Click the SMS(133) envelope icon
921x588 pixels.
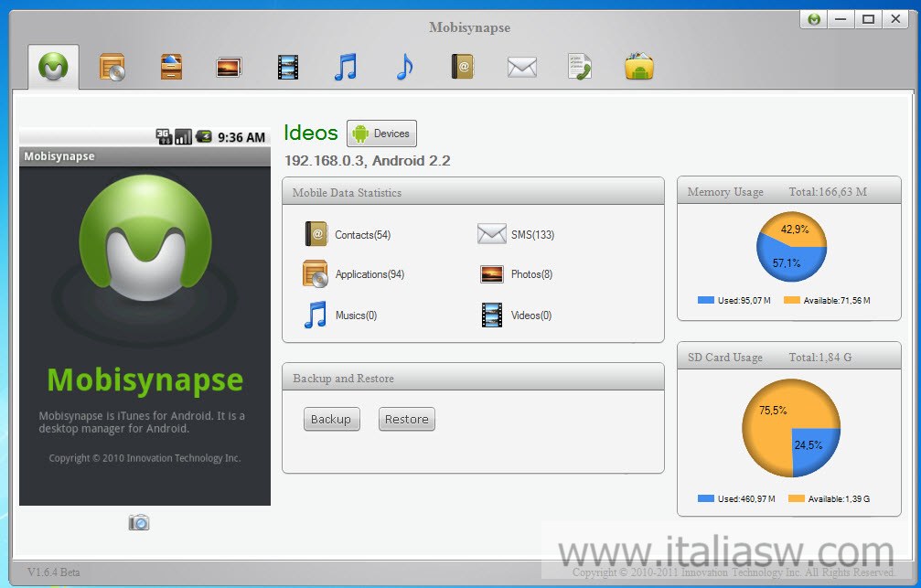tap(492, 234)
